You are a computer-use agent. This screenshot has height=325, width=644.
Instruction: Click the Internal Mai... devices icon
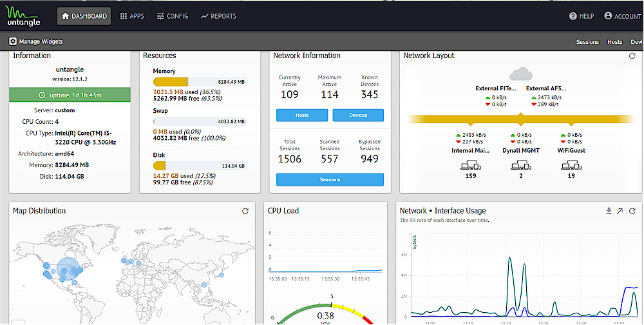tap(471, 166)
